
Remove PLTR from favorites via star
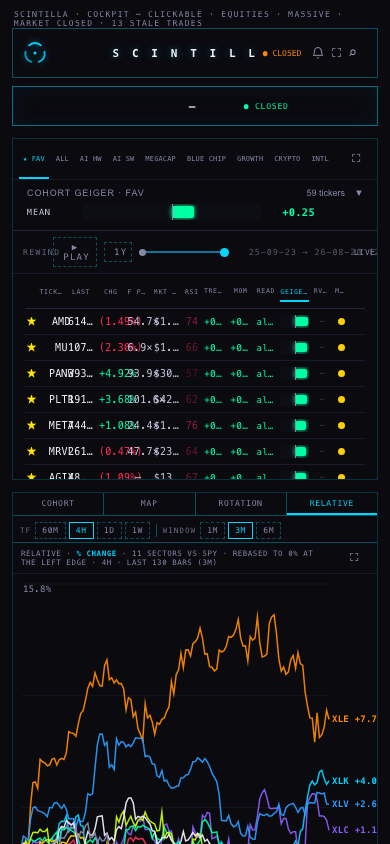(x=31, y=399)
